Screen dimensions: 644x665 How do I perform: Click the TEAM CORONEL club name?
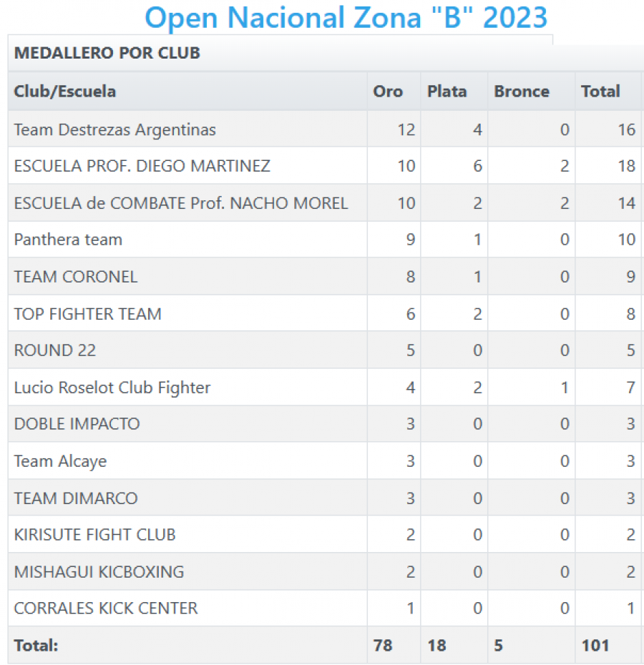[x=76, y=277]
